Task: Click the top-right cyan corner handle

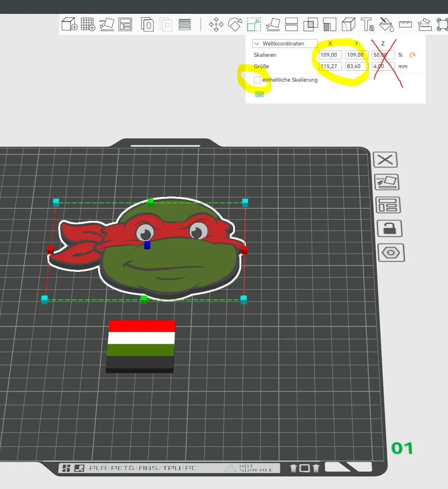Action: click(245, 203)
